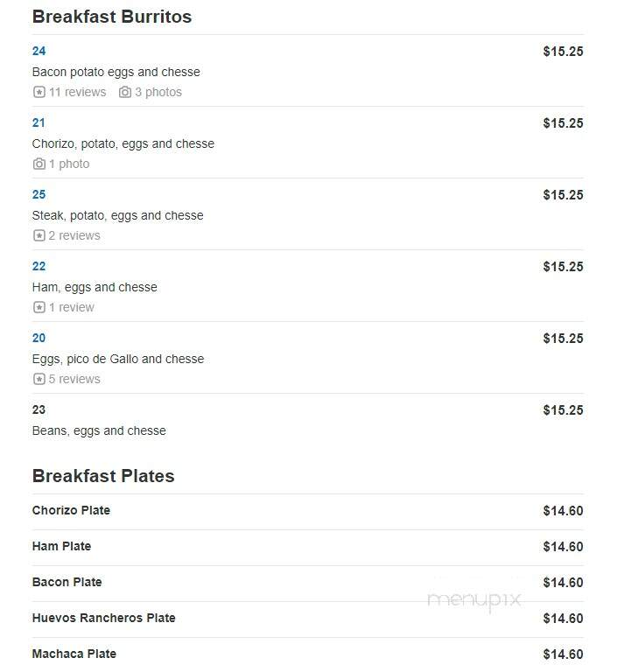Viewport: 631px width, 672px height.
Task: Read the 5 reviews for item 20
Action: [x=74, y=379]
